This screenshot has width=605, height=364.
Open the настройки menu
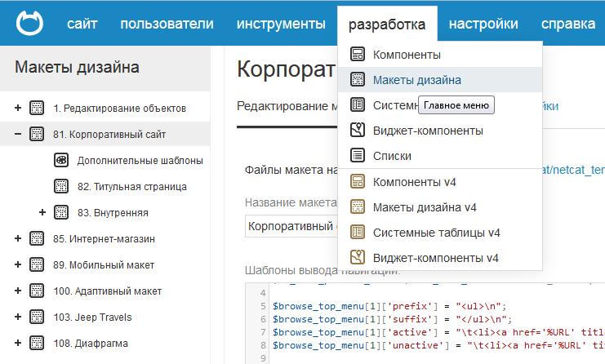483,24
